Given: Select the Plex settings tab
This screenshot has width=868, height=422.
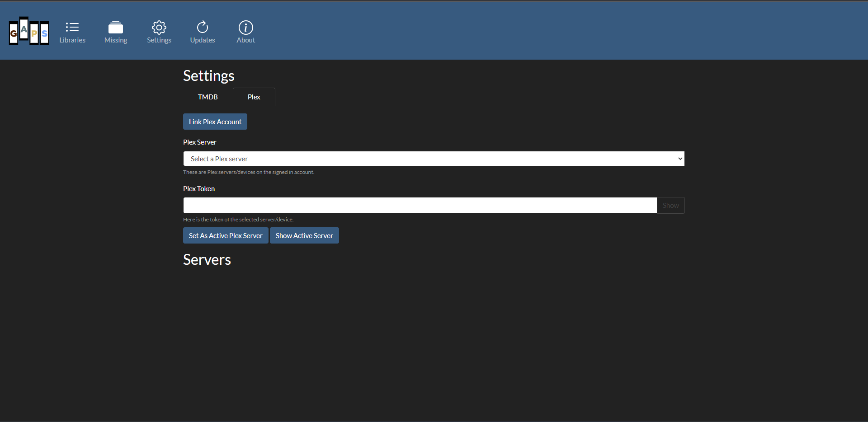Looking at the screenshot, I should click(x=254, y=96).
